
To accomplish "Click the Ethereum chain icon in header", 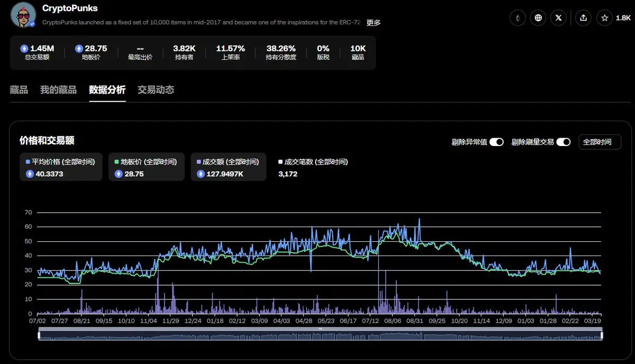I will (518, 18).
